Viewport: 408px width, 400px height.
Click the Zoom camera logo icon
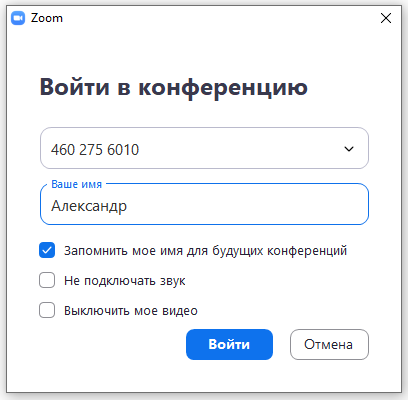tap(18, 18)
